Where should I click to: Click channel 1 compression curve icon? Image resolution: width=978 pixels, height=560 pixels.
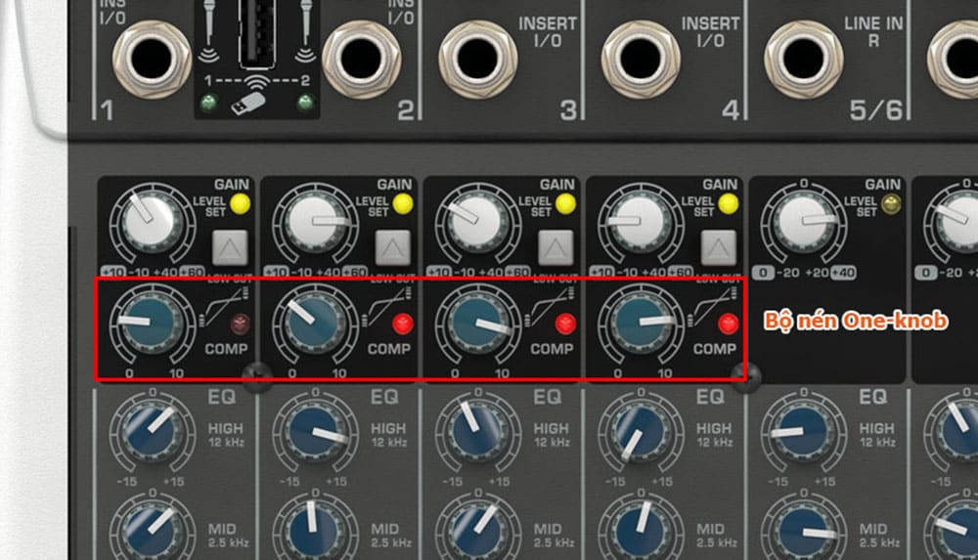pyautogui.click(x=223, y=307)
